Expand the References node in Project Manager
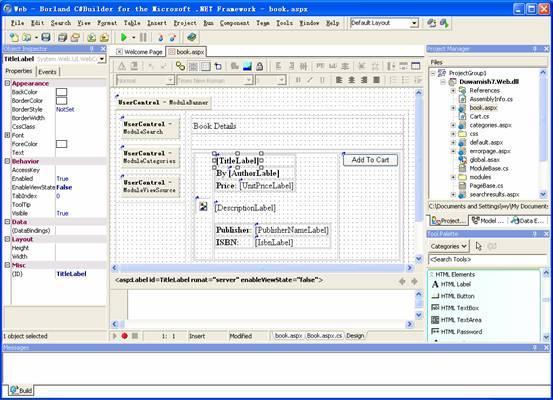This screenshot has width=553, height=400. pos(453,91)
